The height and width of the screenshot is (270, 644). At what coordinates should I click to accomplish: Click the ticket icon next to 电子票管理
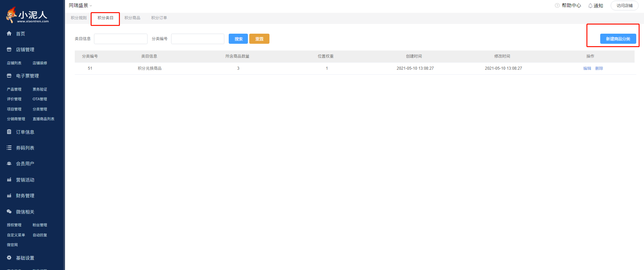tap(9, 76)
